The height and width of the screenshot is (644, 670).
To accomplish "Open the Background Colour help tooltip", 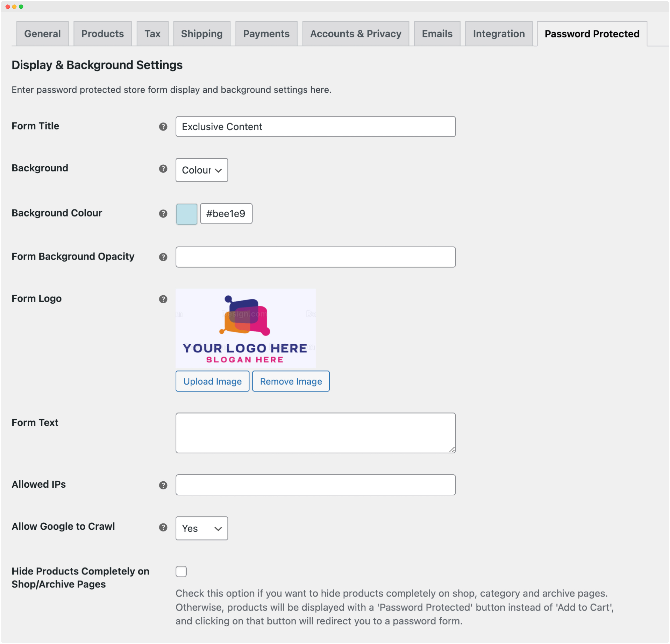I will pos(163,214).
